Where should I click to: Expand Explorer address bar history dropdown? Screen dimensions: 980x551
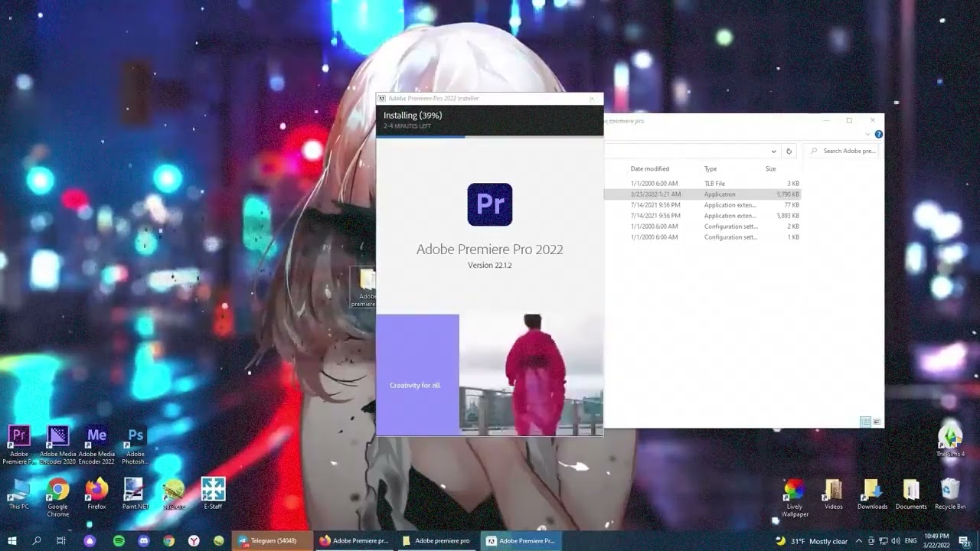click(773, 151)
